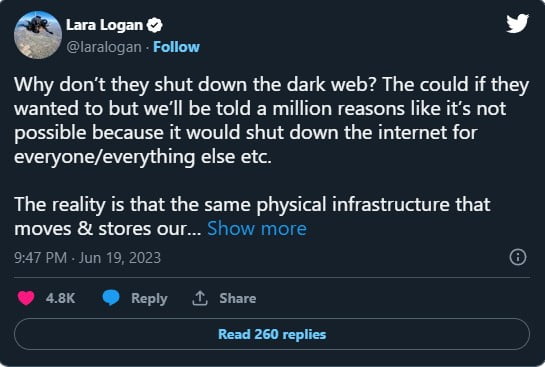Open the circled info icon

pos(518,257)
